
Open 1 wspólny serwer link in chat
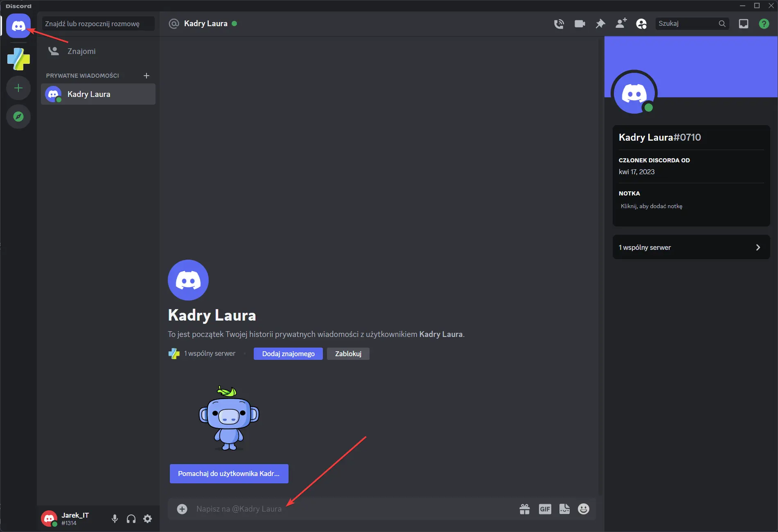pos(202,353)
